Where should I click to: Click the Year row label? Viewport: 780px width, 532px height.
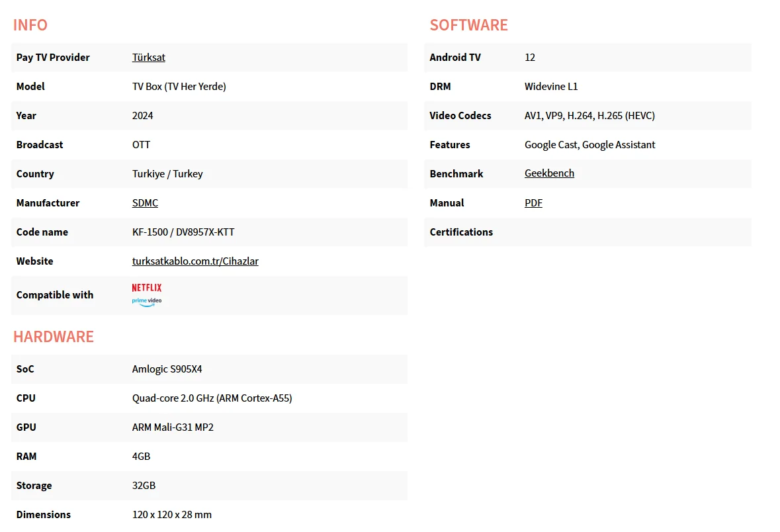point(26,115)
